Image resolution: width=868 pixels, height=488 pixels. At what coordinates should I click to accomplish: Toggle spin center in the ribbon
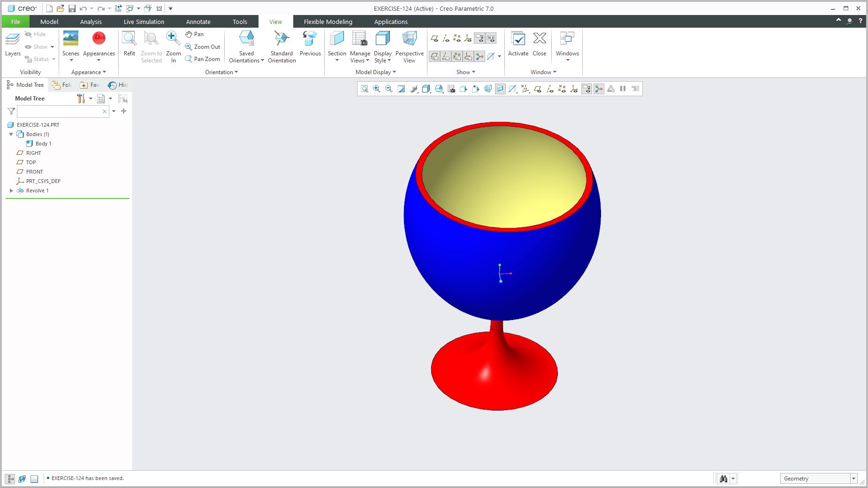tap(480, 57)
